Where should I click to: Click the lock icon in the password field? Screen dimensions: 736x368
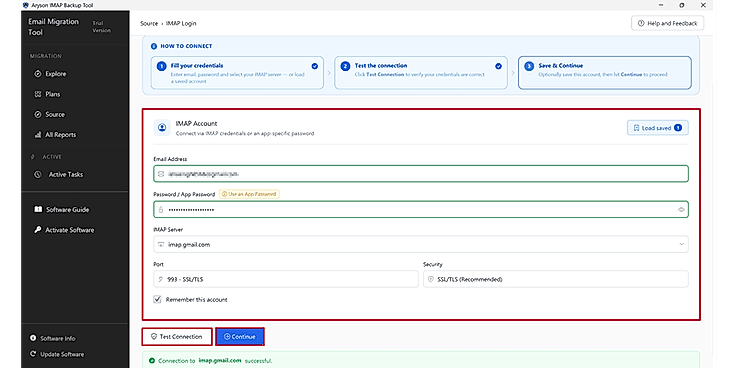pyautogui.click(x=161, y=210)
